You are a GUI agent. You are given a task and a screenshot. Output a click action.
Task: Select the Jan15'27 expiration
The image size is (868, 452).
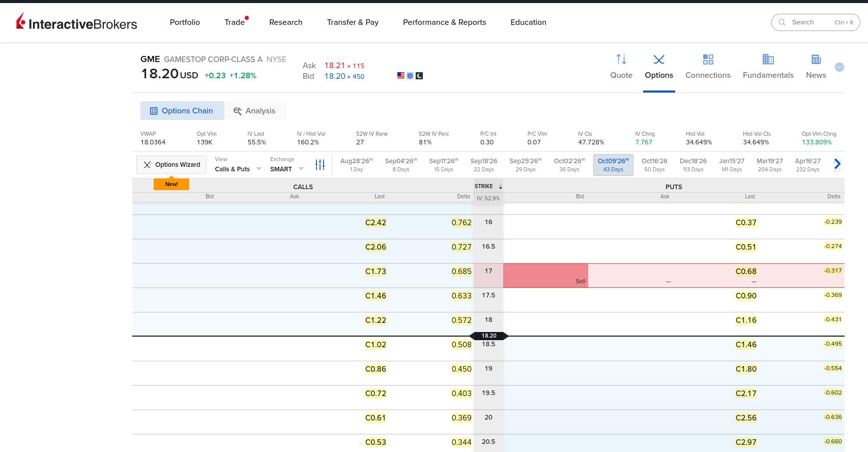[732, 165]
